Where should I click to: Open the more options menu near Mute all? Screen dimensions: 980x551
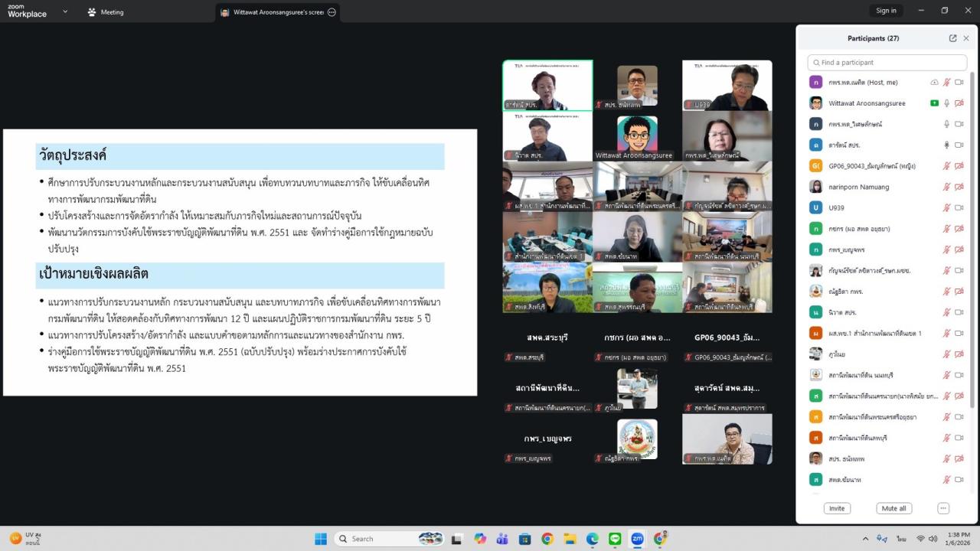943,507
